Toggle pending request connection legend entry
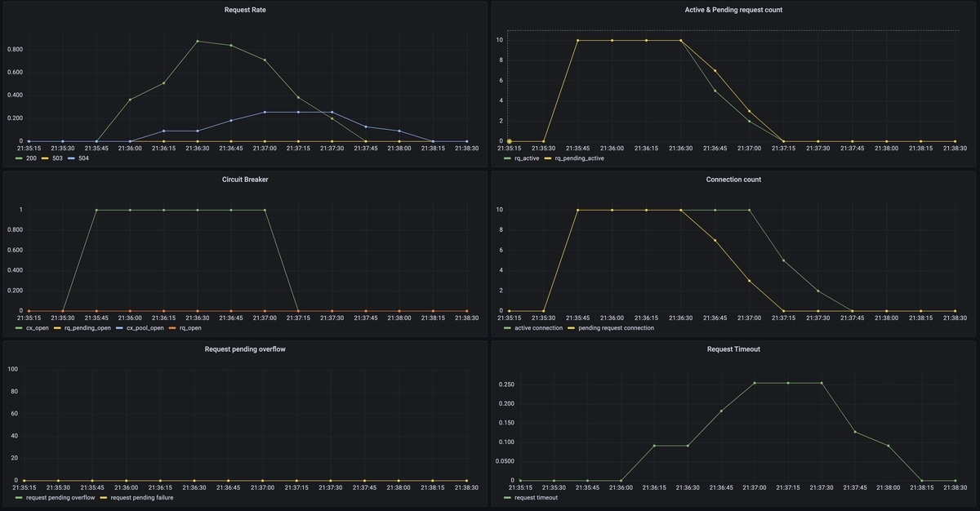 coord(616,327)
